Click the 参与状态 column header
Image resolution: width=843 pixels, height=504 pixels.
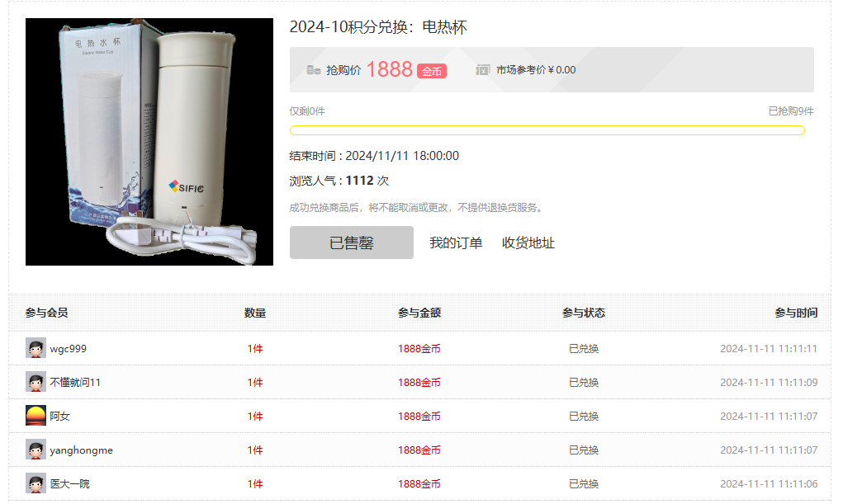click(x=584, y=313)
